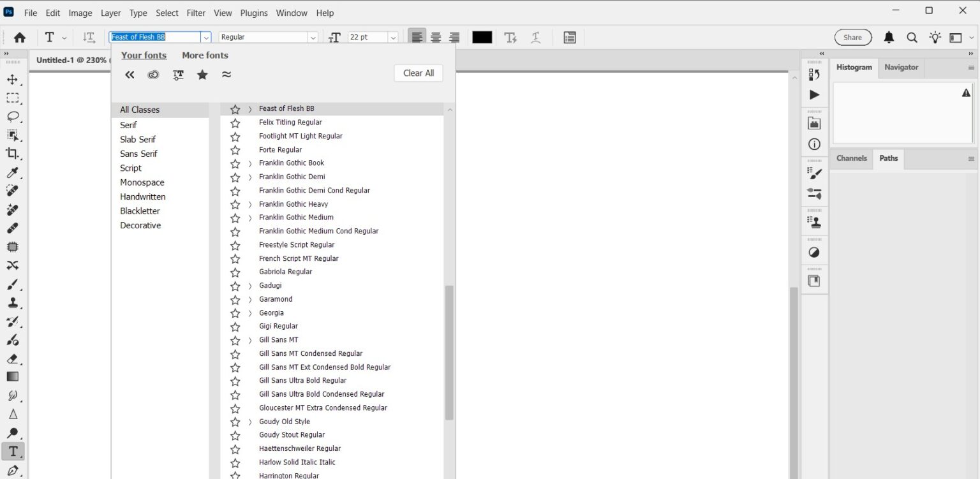
Task: Open the text color swatch
Action: click(482, 37)
